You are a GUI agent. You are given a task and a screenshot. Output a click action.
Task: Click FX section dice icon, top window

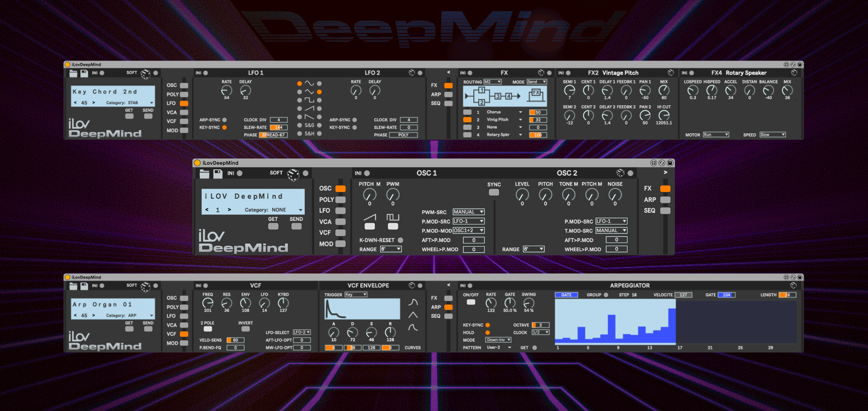(x=541, y=73)
